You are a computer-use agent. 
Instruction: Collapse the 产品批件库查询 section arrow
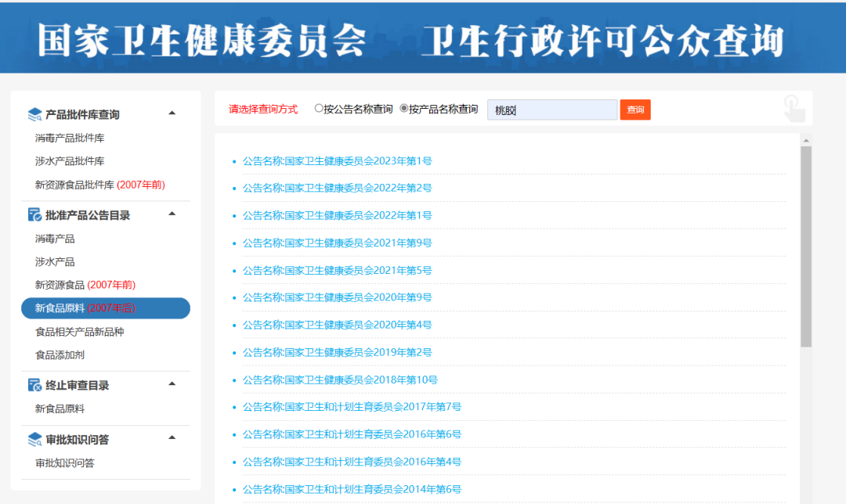(x=172, y=113)
